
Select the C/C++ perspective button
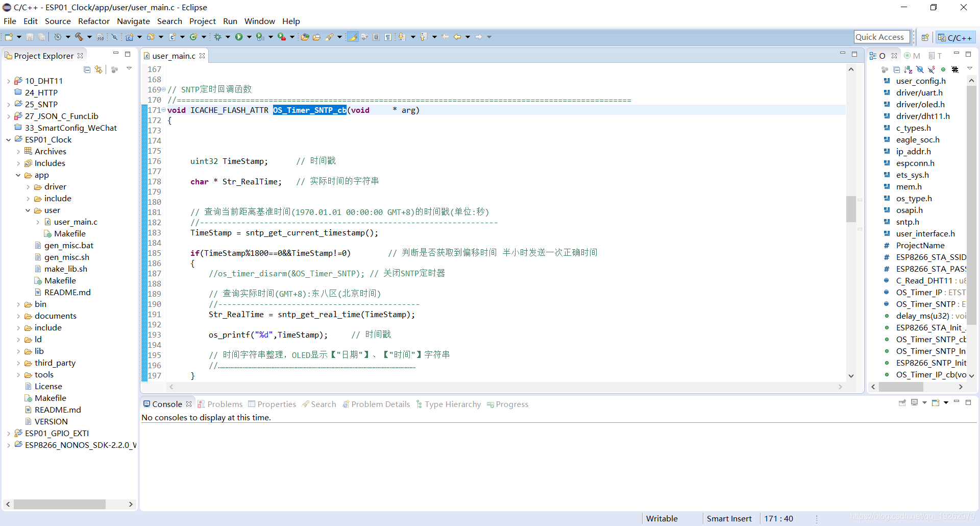(956, 37)
